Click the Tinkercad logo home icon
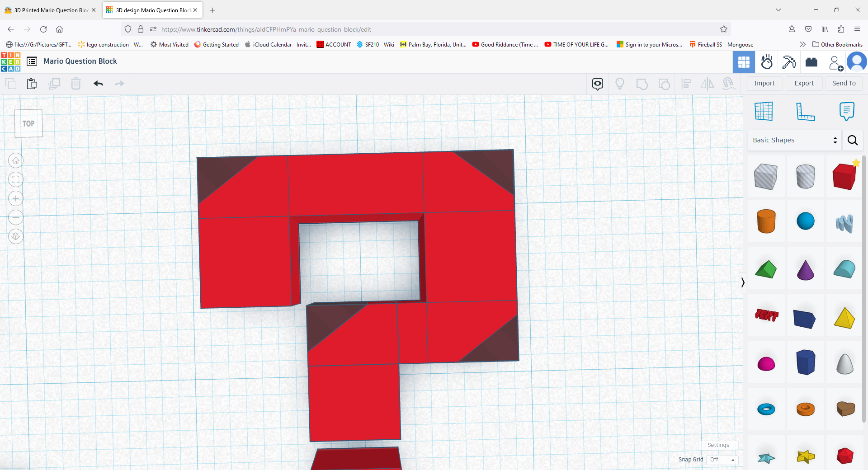Image resolution: width=868 pixels, height=470 pixels. [11, 62]
